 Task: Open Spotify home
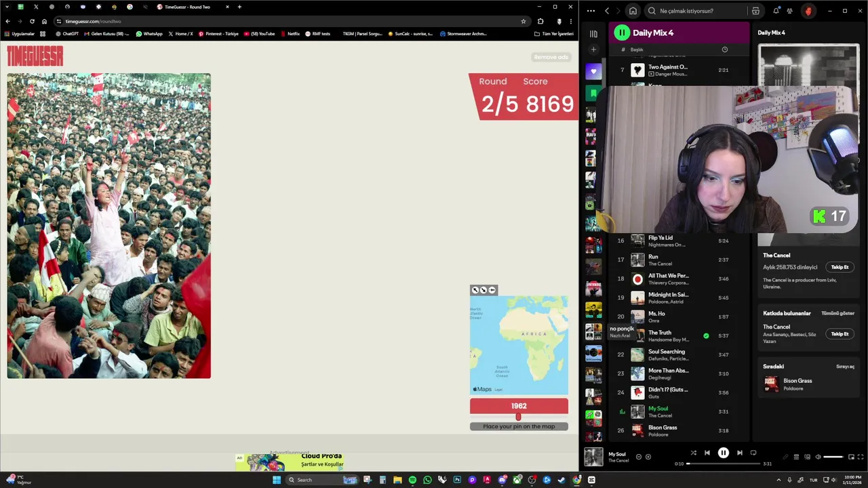coord(633,11)
